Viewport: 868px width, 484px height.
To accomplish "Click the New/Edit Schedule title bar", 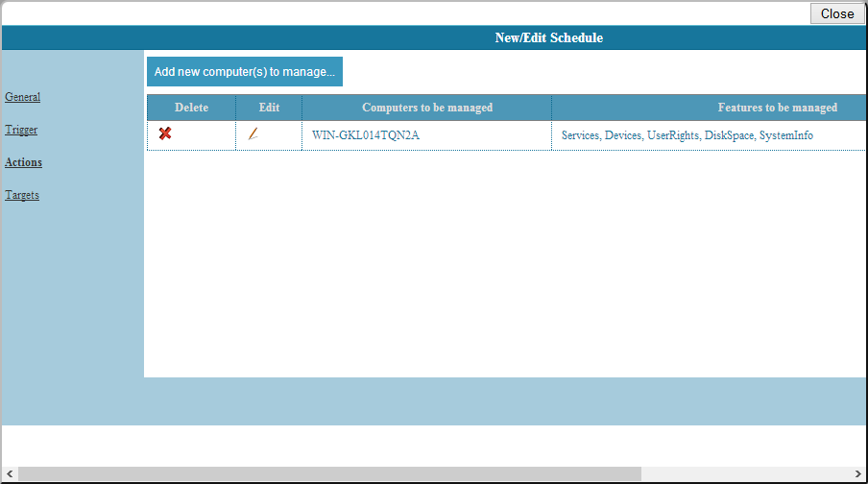I will 434,37.
